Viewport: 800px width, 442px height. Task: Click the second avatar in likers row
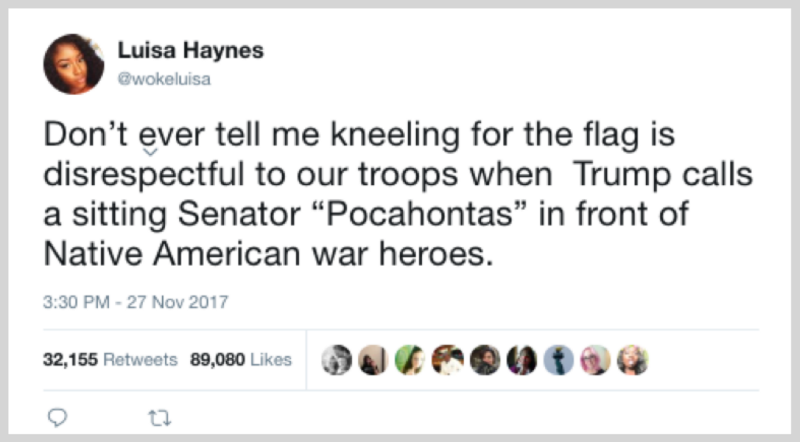pos(375,359)
